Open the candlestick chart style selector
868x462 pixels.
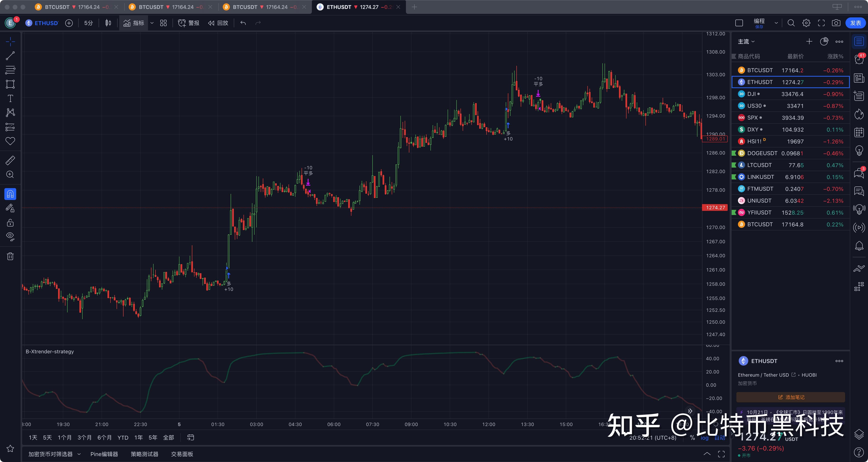[108, 23]
